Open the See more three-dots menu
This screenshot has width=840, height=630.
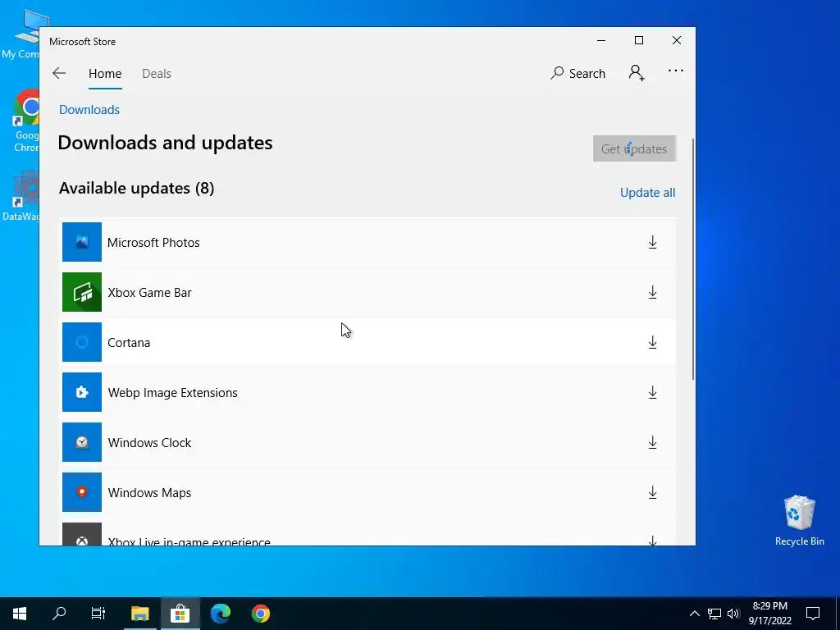tap(676, 71)
